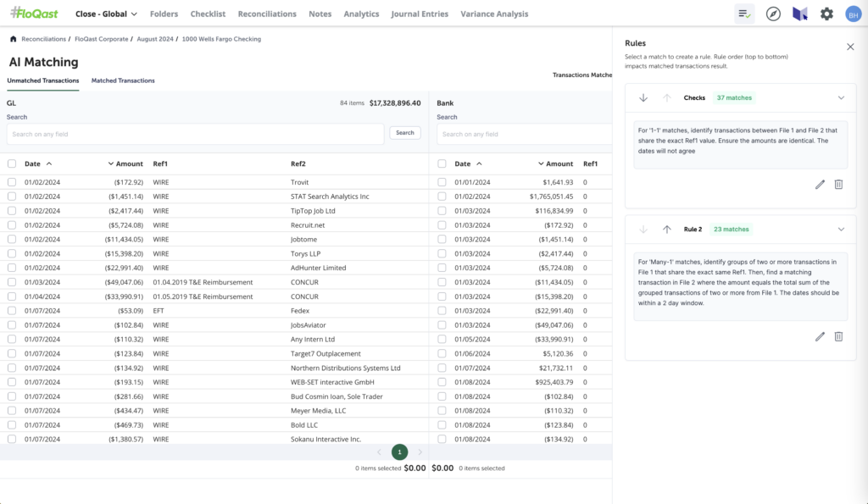Click the Ref2 column header
Viewport: 868px width, 504px height.
coord(298,163)
